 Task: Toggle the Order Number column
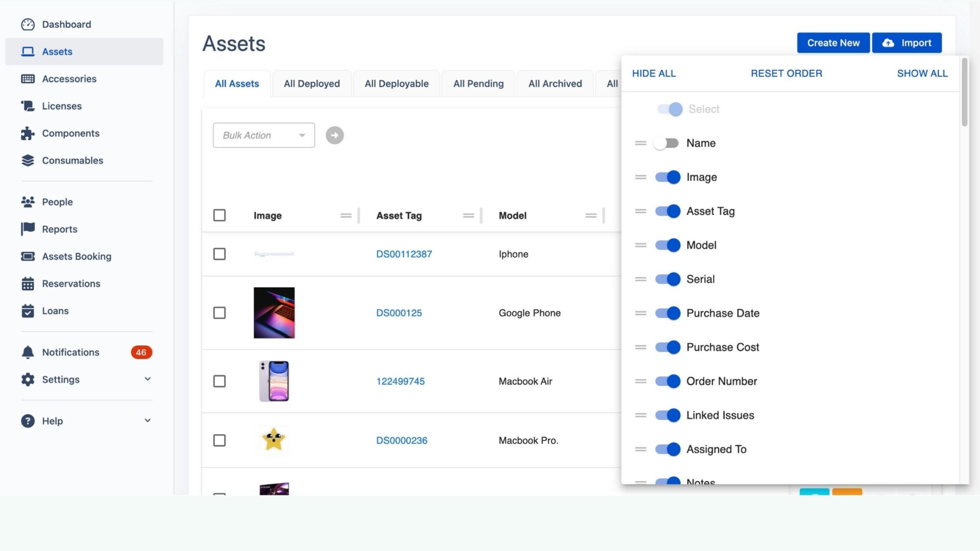(x=668, y=382)
